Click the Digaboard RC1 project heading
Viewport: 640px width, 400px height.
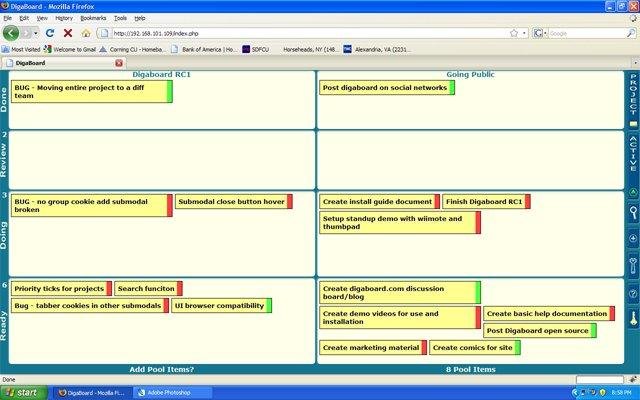pyautogui.click(x=161, y=74)
